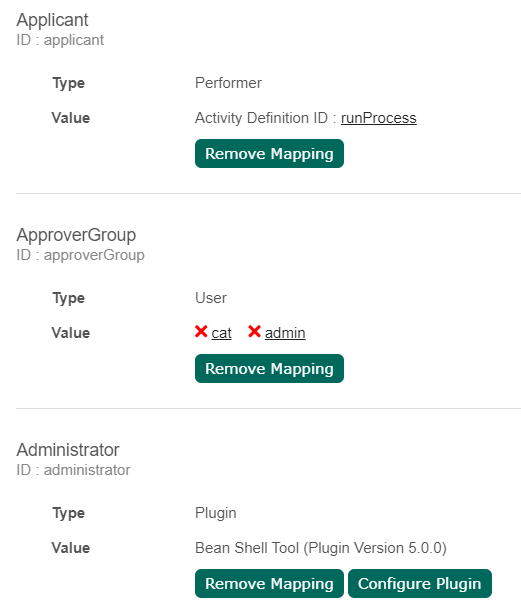Image resolution: width=521 pixels, height=612 pixels.
Task: Open the cat user link
Action: (221, 333)
